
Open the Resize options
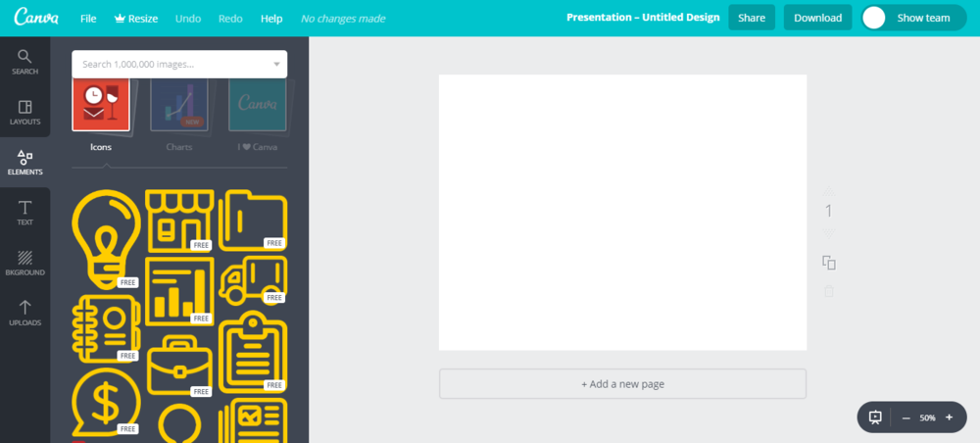click(x=136, y=19)
